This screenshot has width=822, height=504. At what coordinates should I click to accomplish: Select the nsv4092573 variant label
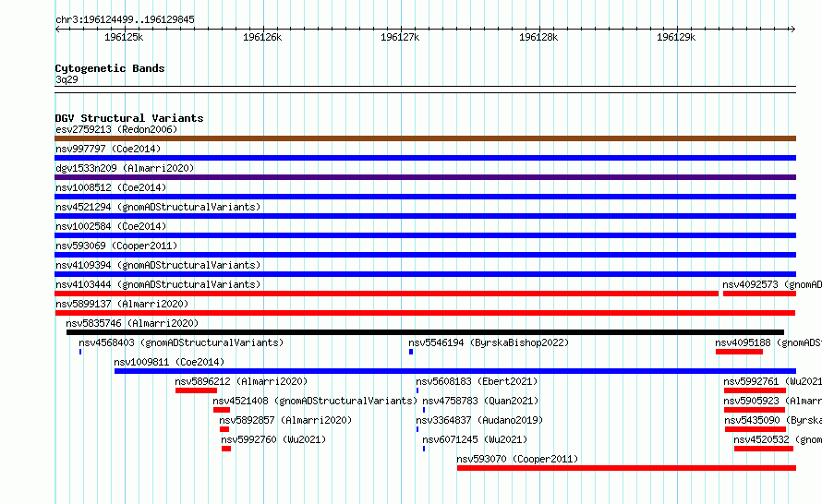(x=772, y=284)
